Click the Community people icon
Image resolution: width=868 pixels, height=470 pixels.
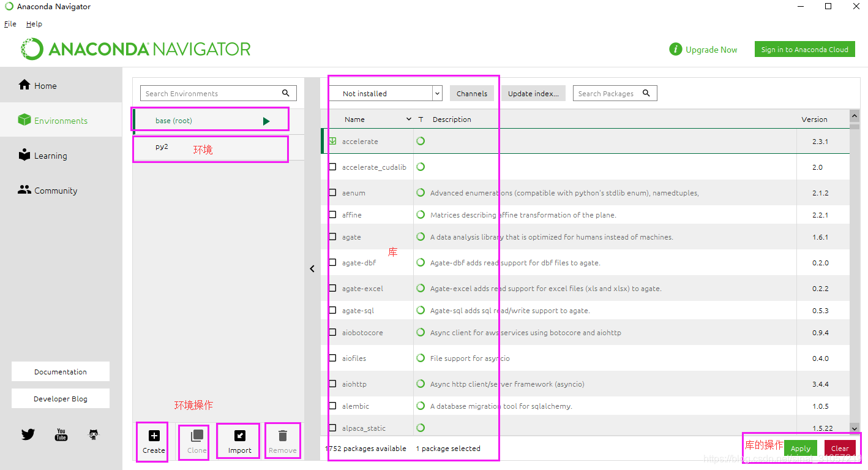point(24,190)
